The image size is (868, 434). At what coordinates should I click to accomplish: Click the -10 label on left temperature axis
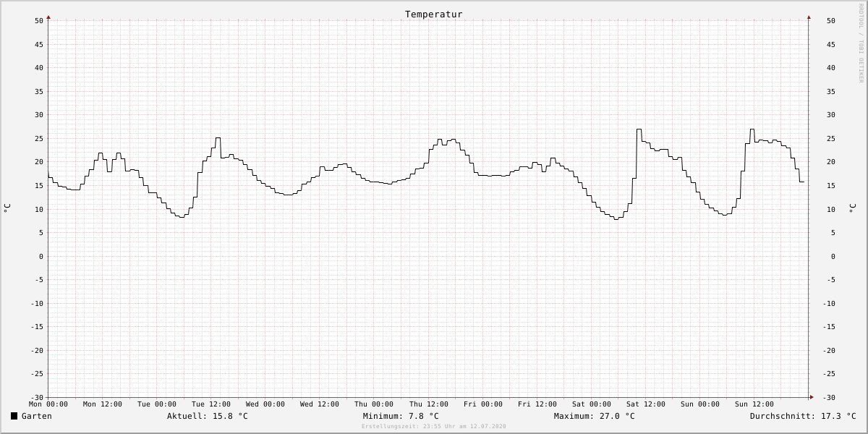click(x=37, y=304)
